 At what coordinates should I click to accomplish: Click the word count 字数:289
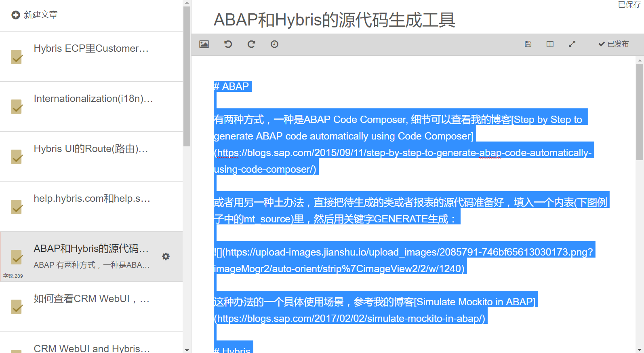[x=13, y=276]
